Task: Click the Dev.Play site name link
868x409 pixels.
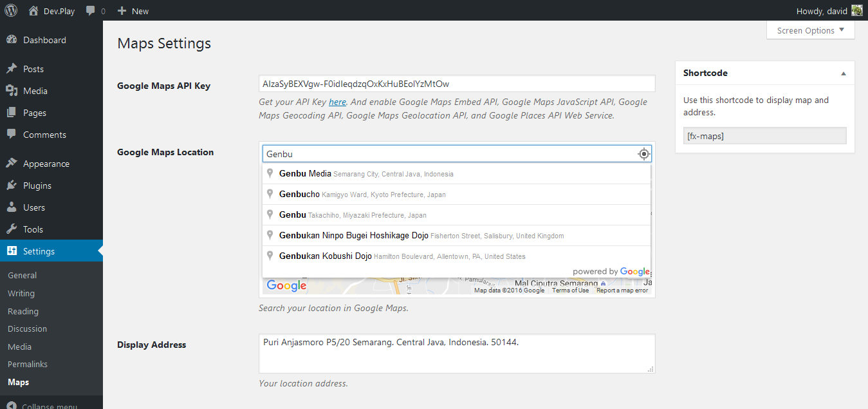Action: 59,11
